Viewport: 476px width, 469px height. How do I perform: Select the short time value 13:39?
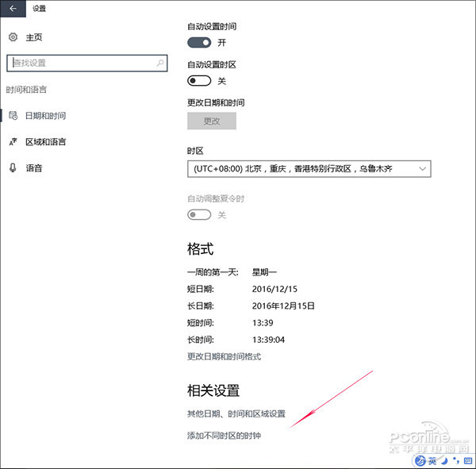coord(263,323)
